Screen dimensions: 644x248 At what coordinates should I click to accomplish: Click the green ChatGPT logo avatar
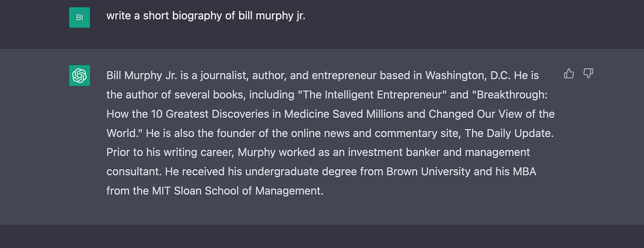[80, 76]
